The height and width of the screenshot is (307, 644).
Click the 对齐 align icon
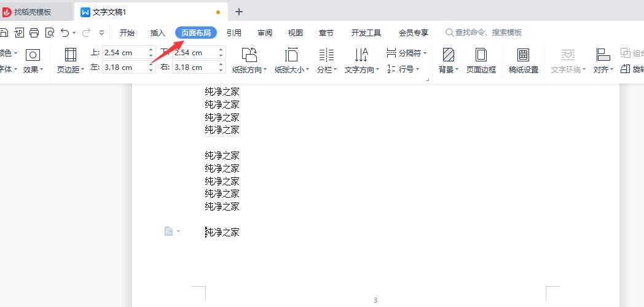(603, 55)
